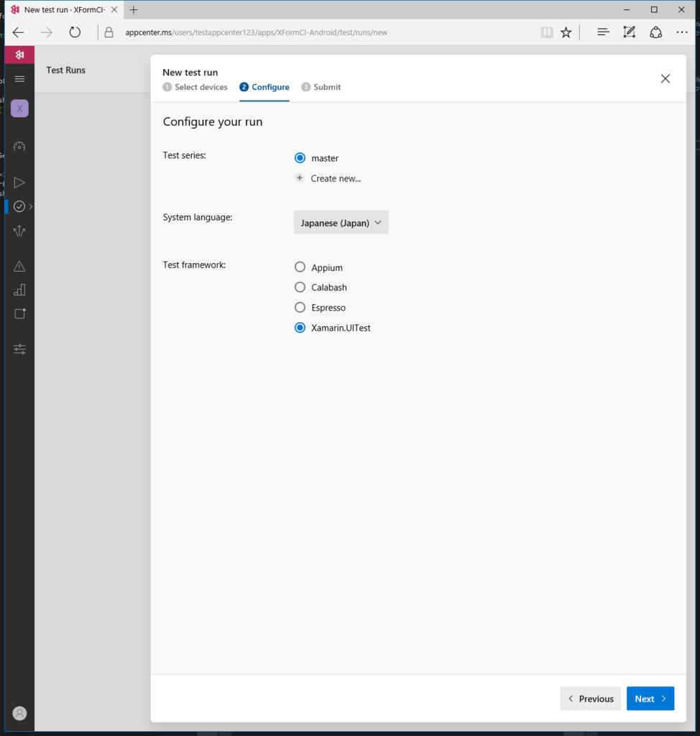This screenshot has height=736, width=700.
Task: Open the Crashes warning triangle icon
Action: pyautogui.click(x=19, y=267)
